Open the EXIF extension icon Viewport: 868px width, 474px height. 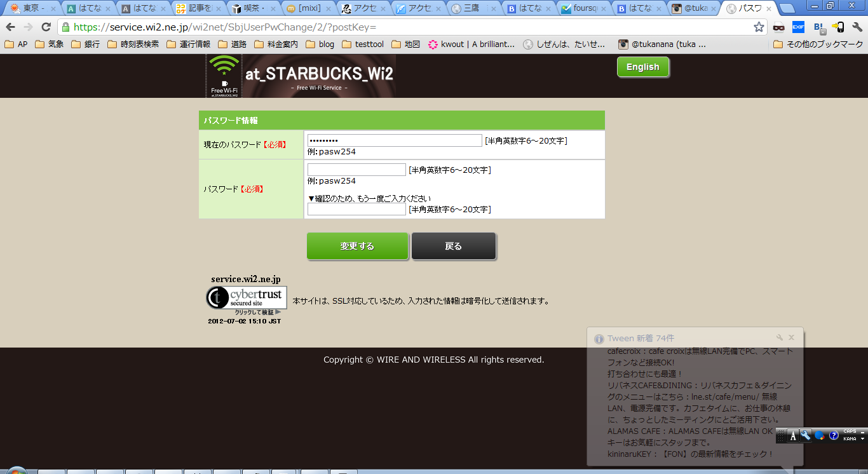click(x=799, y=27)
